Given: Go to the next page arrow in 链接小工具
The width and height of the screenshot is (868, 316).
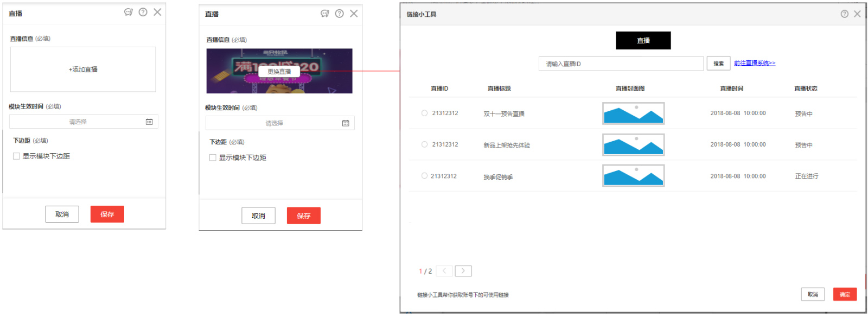Looking at the screenshot, I should (x=463, y=271).
